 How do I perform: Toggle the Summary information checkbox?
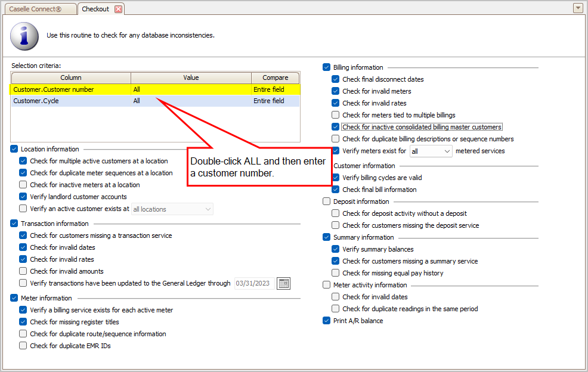[327, 237]
